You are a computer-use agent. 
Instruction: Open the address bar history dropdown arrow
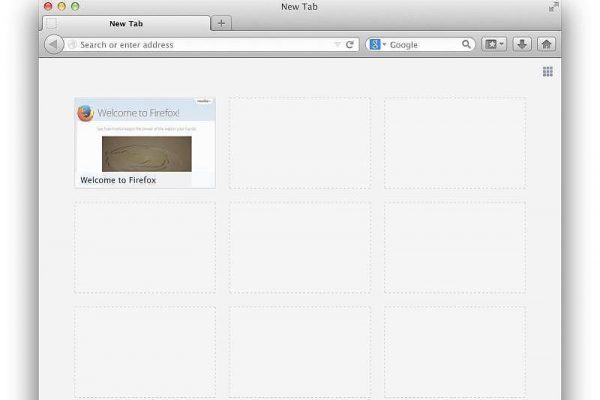pos(337,45)
